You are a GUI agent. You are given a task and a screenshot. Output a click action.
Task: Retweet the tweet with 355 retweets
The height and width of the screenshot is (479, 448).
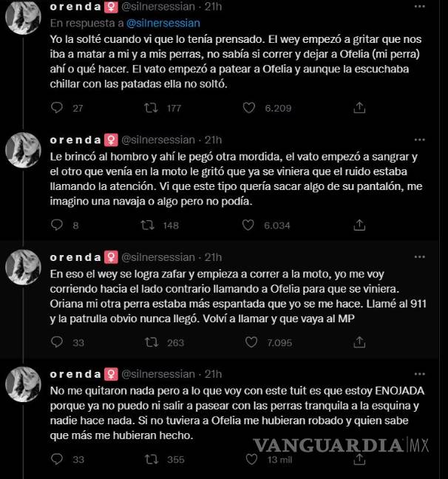point(152,459)
